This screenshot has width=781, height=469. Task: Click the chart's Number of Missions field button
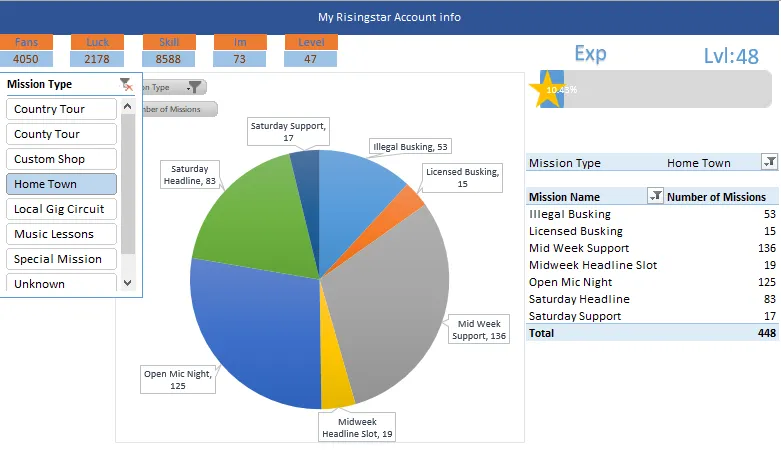click(179, 109)
